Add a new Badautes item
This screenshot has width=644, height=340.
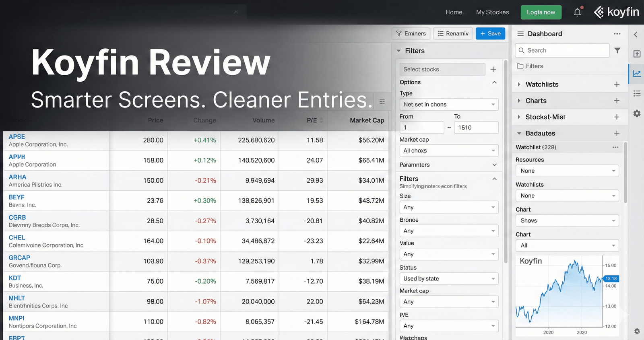tap(617, 133)
